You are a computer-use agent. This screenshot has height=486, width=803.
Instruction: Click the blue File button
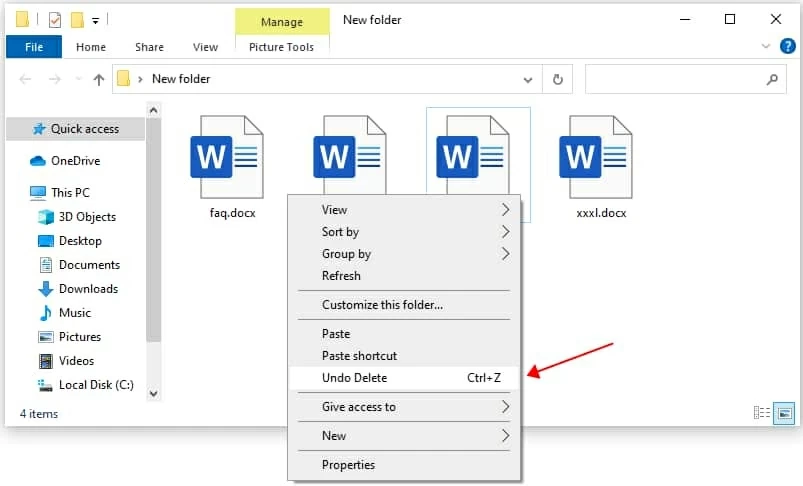tap(33, 47)
